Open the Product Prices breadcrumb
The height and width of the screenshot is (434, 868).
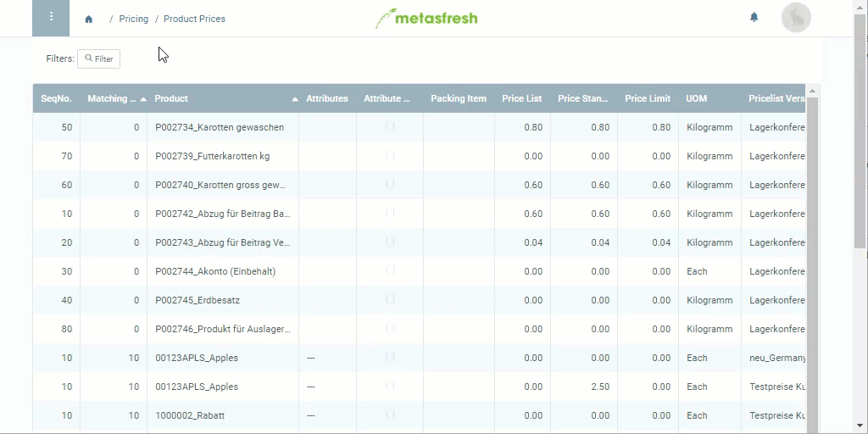[x=194, y=19]
